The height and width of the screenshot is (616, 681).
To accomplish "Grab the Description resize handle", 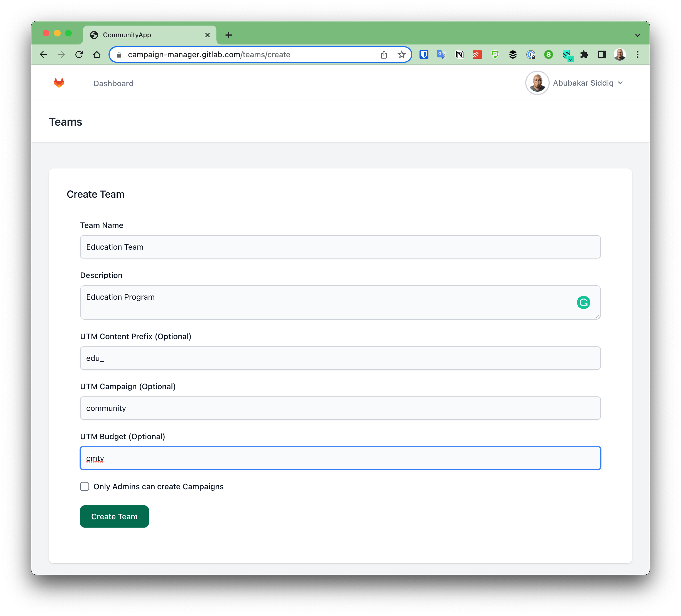I will (x=598, y=317).
